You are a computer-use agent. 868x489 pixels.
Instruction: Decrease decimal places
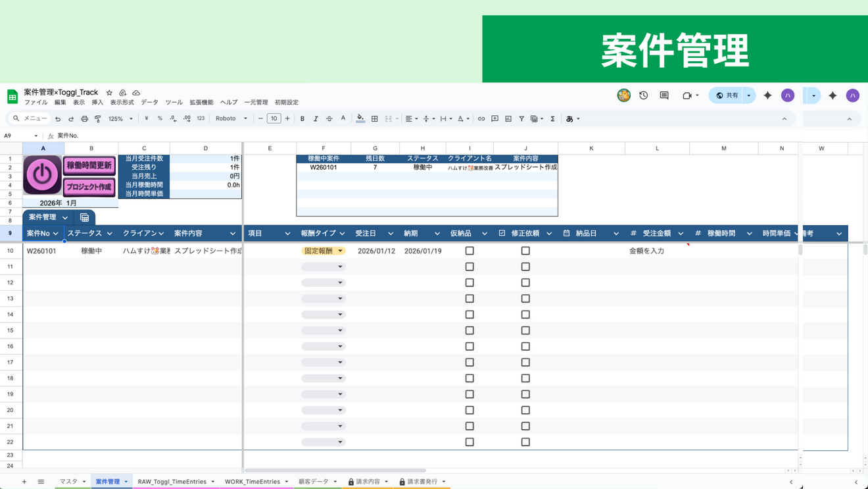tap(173, 119)
